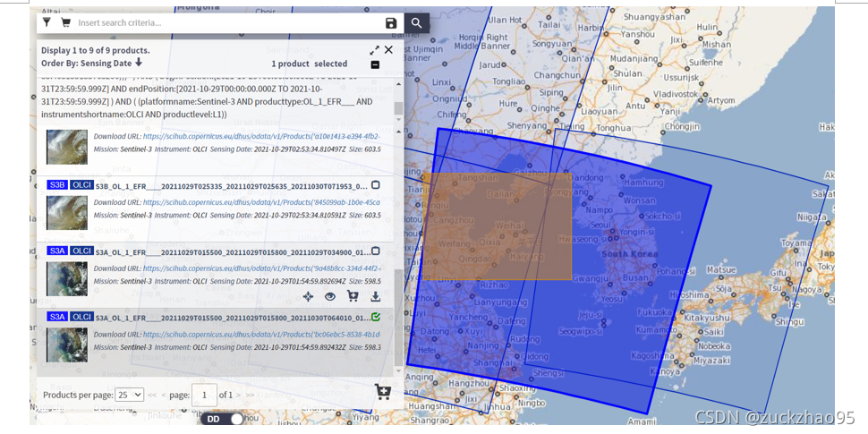Click the 1 product selected text
868x434 pixels.
click(310, 64)
